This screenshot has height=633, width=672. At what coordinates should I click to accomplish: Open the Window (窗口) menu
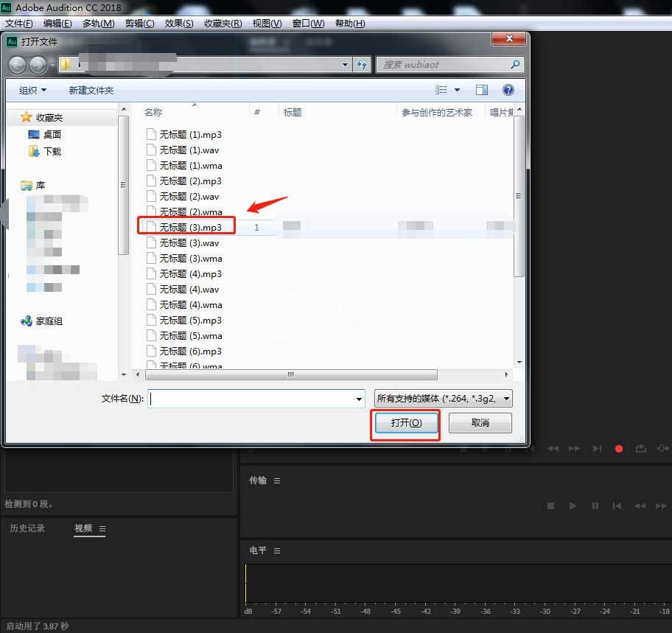(x=308, y=23)
